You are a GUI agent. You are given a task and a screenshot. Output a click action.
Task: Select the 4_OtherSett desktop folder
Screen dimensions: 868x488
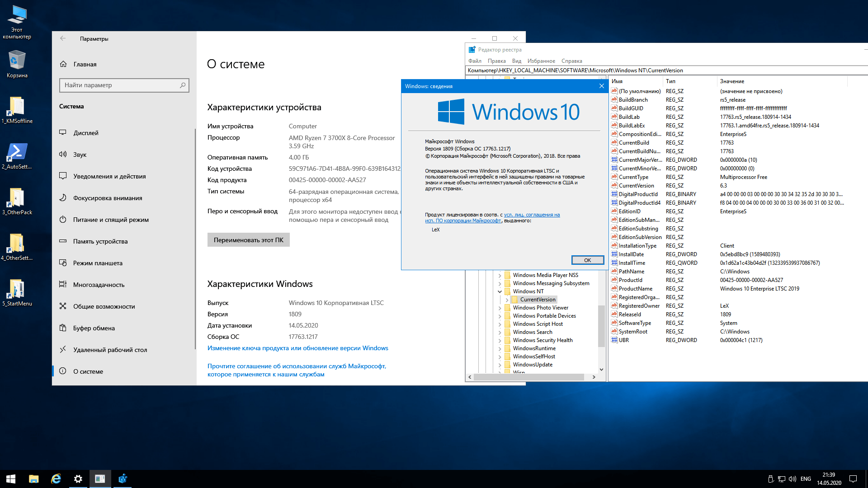click(17, 247)
